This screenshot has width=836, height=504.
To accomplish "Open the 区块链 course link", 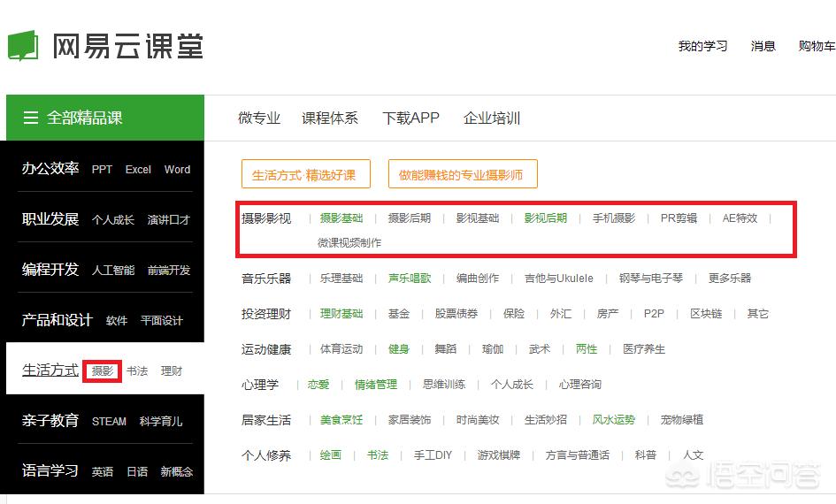I will pyautogui.click(x=706, y=314).
